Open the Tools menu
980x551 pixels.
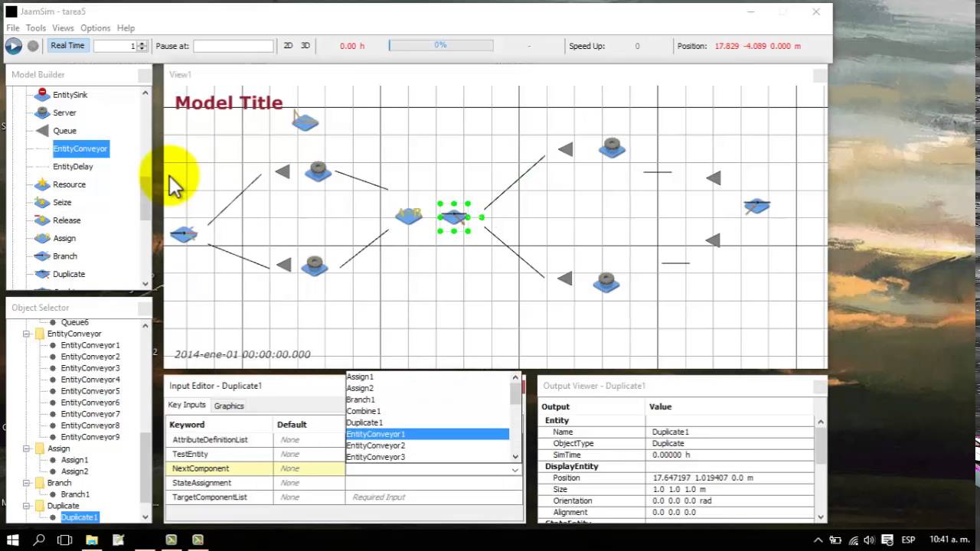pyautogui.click(x=36, y=28)
